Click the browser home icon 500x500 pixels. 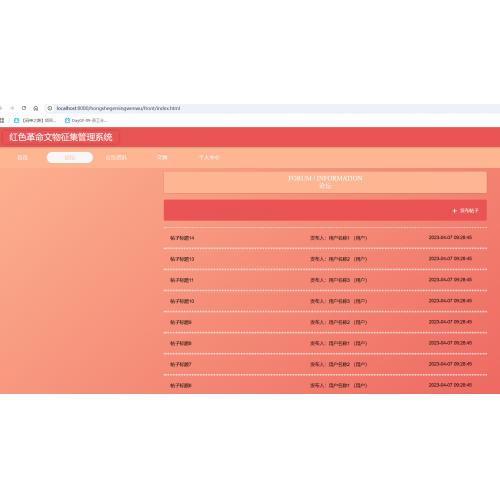(36, 108)
